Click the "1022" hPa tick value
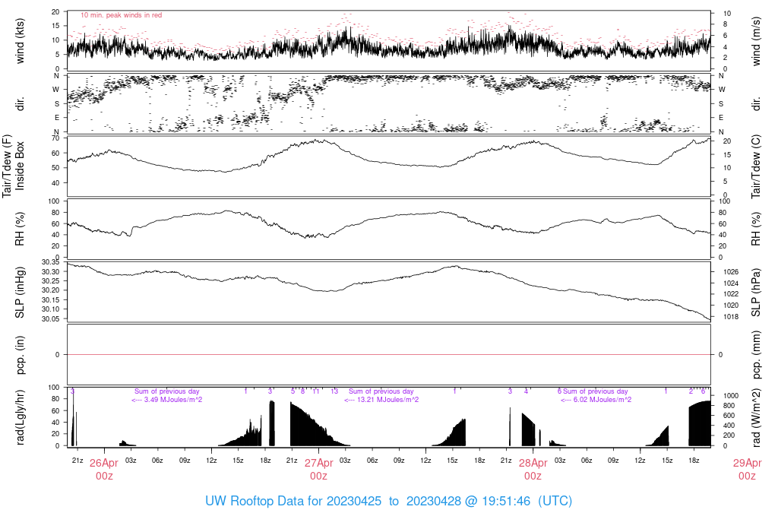 click(731, 294)
